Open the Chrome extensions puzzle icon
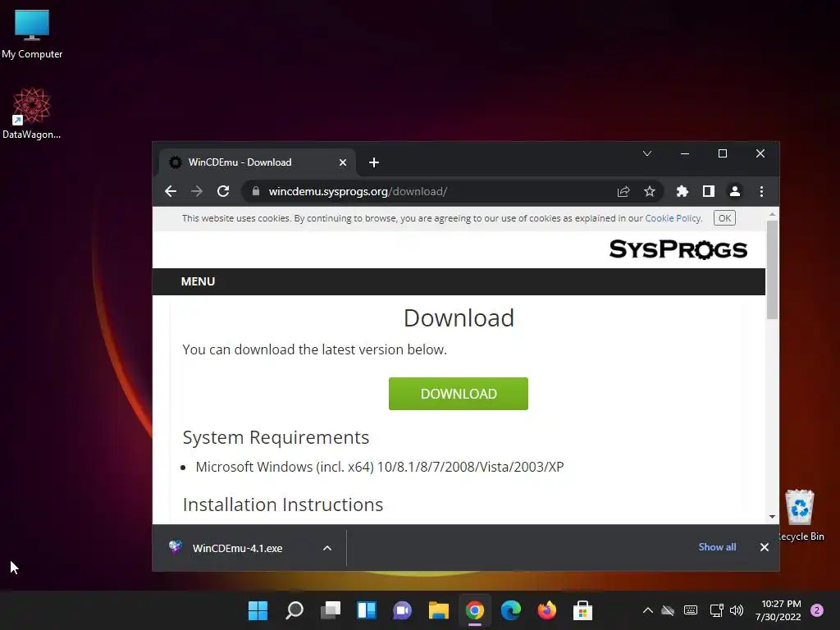 click(x=682, y=191)
